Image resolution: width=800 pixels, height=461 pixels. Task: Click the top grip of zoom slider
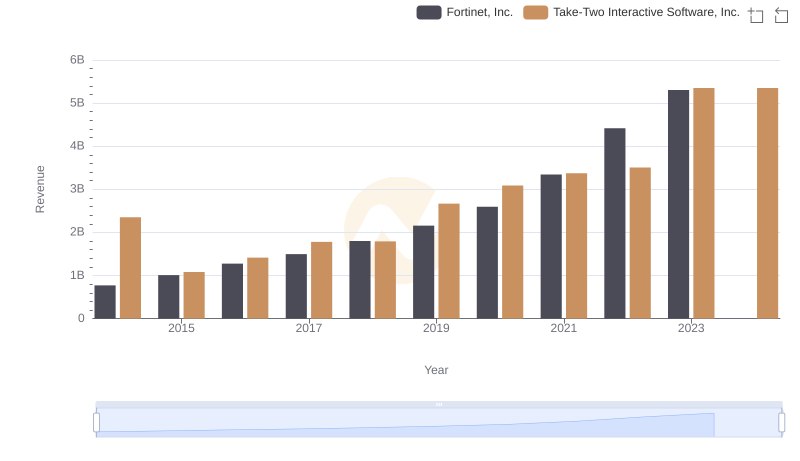point(439,404)
